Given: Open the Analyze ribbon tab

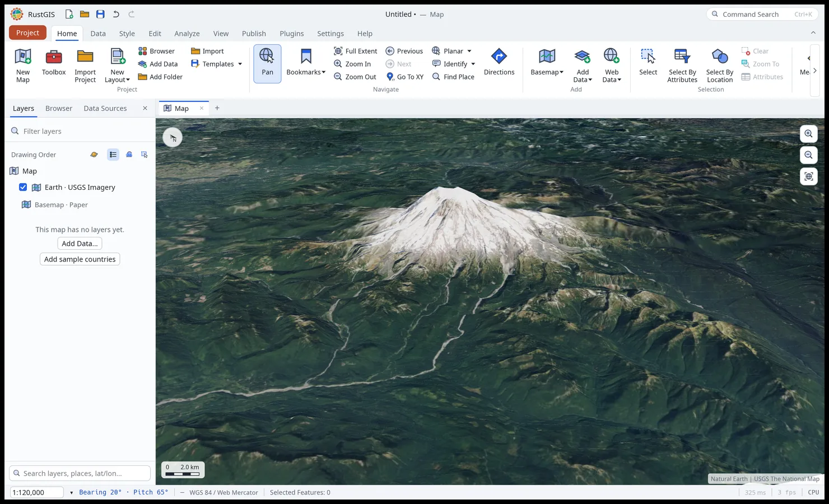Looking at the screenshot, I should pos(187,34).
